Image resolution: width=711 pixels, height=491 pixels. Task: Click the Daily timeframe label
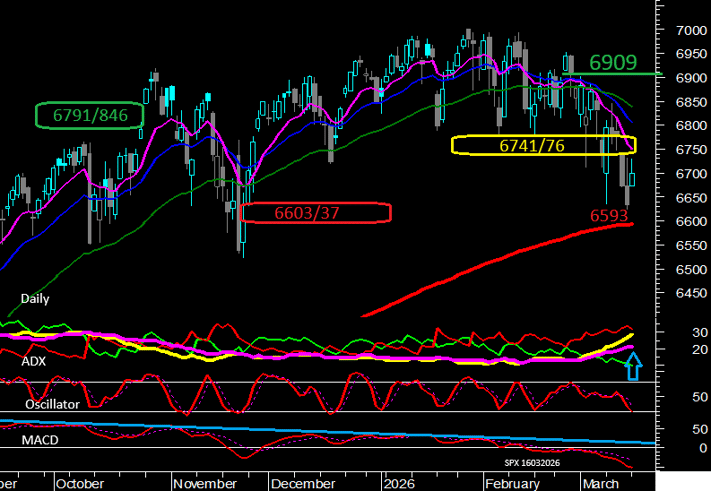click(x=34, y=298)
